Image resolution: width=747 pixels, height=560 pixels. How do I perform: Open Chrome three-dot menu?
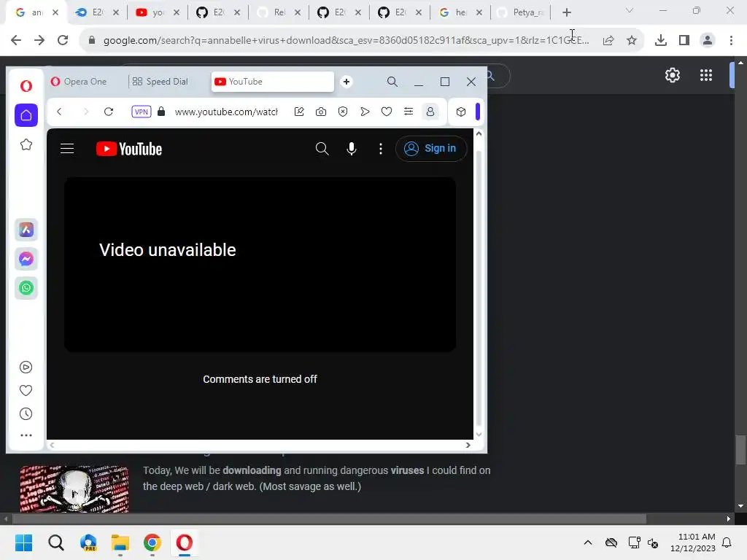tap(731, 41)
